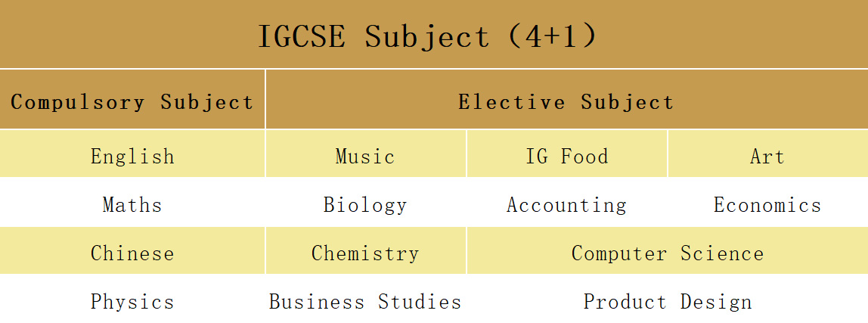Click the word Computer in the table
The image size is (868, 323).
pos(619,253)
